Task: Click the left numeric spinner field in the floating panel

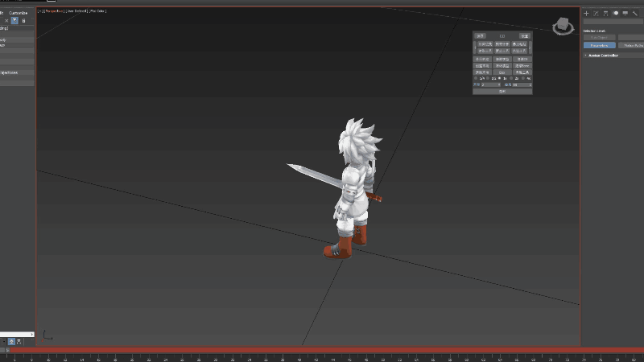Action: pyautogui.click(x=491, y=84)
